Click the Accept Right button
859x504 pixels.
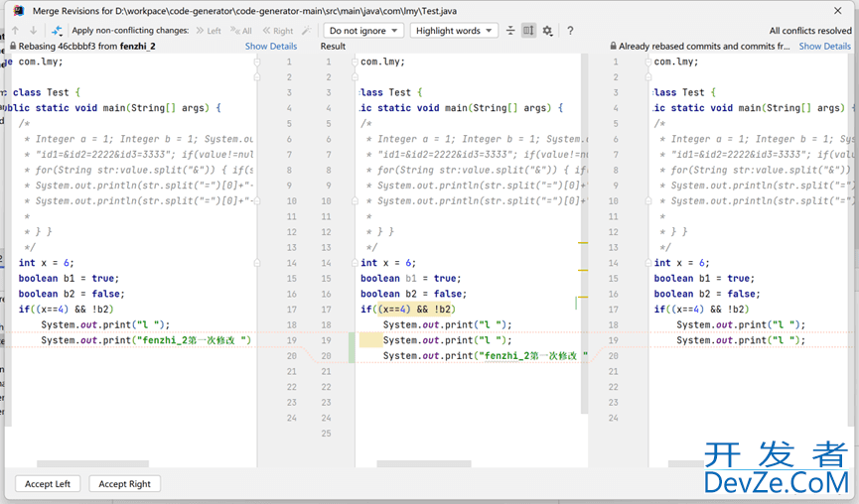pos(125,484)
